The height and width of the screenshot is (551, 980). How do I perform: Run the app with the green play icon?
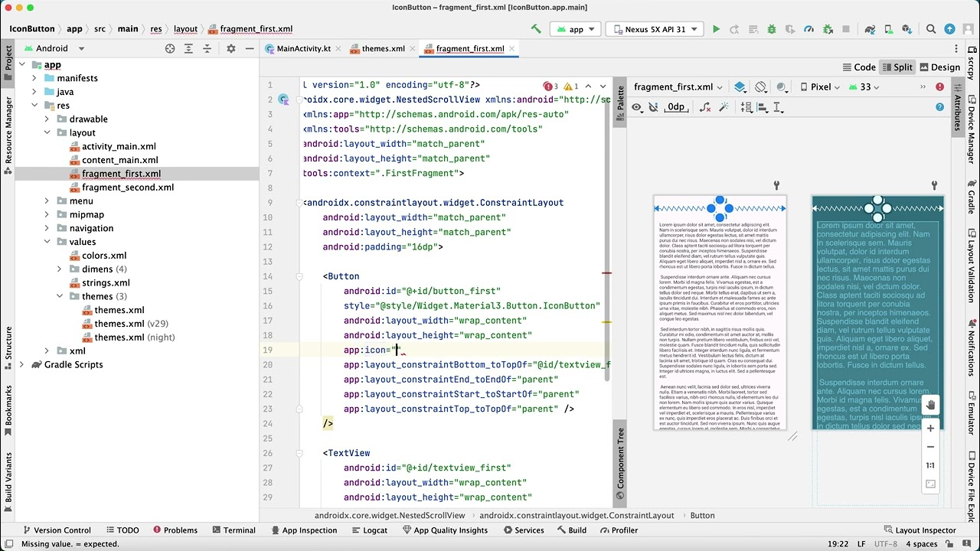pos(716,29)
